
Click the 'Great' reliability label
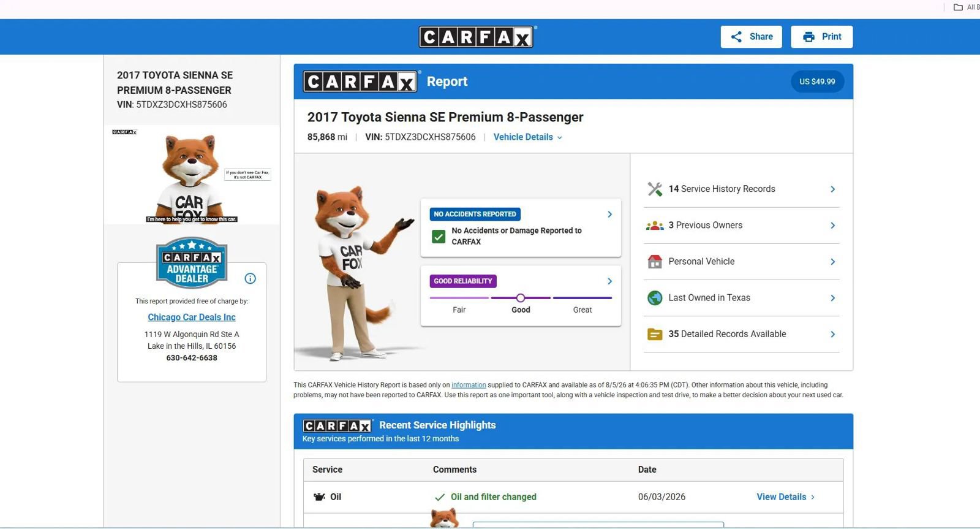(582, 310)
